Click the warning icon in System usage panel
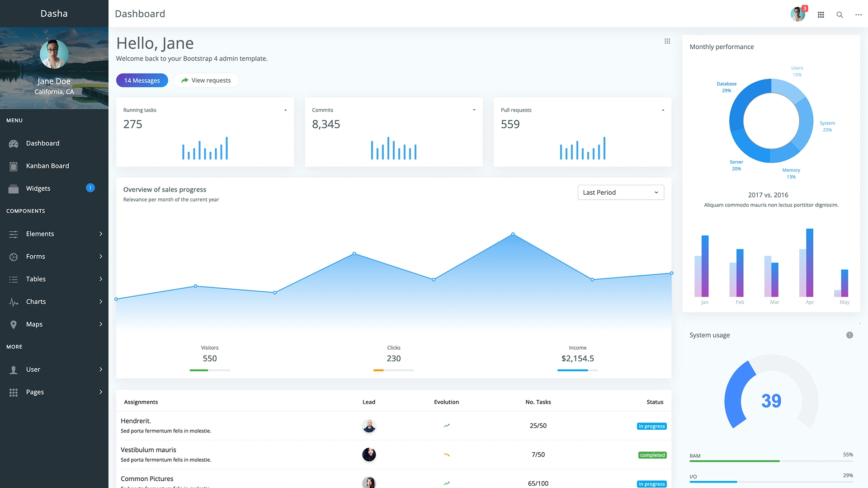The image size is (868, 488). tap(850, 335)
